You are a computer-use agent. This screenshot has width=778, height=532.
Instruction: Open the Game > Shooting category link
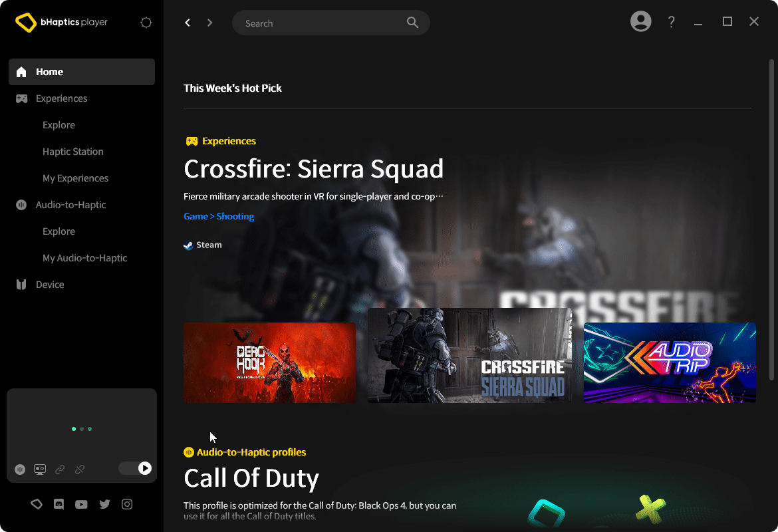219,216
